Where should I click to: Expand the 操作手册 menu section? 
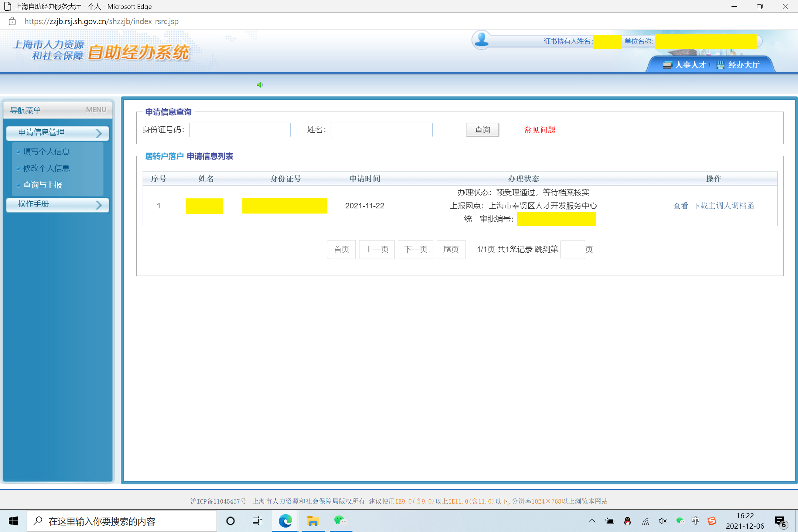(x=58, y=204)
